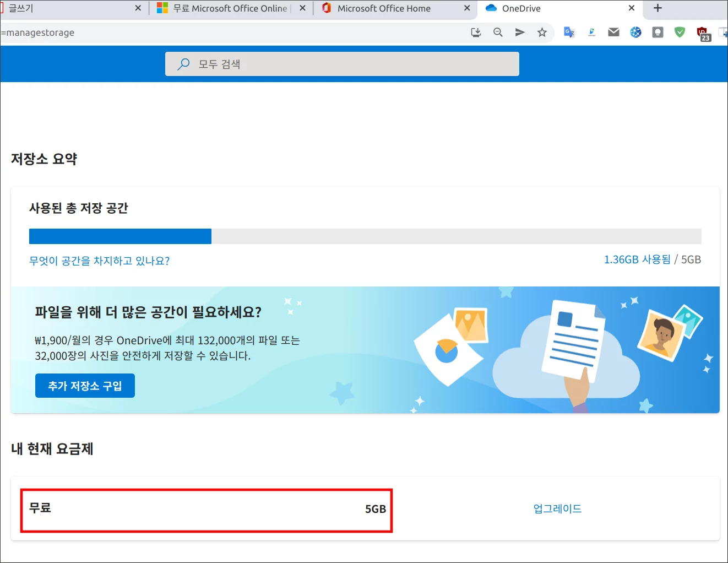Image resolution: width=728 pixels, height=563 pixels.
Task: Click the 사용된 총 저장 공간 label
Action: [x=78, y=208]
